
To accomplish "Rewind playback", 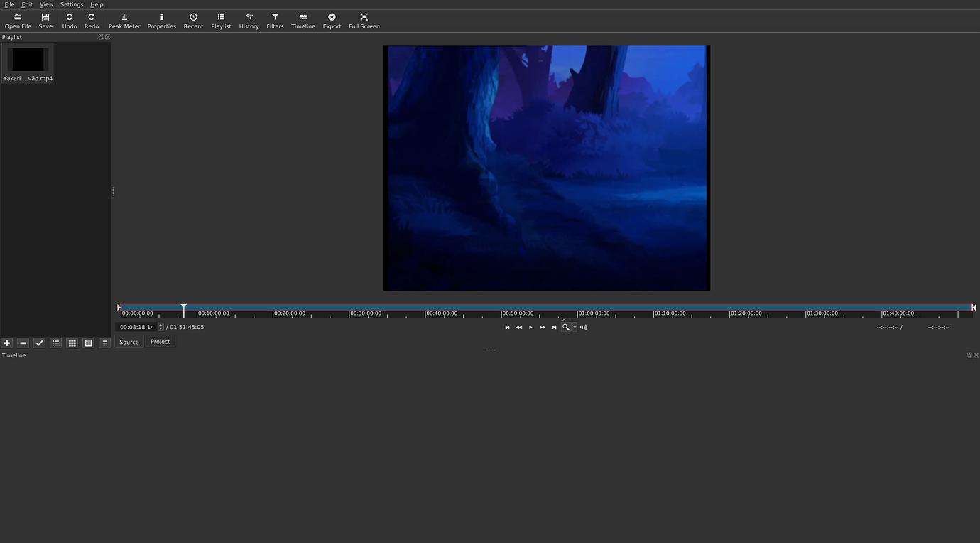I will (x=519, y=327).
